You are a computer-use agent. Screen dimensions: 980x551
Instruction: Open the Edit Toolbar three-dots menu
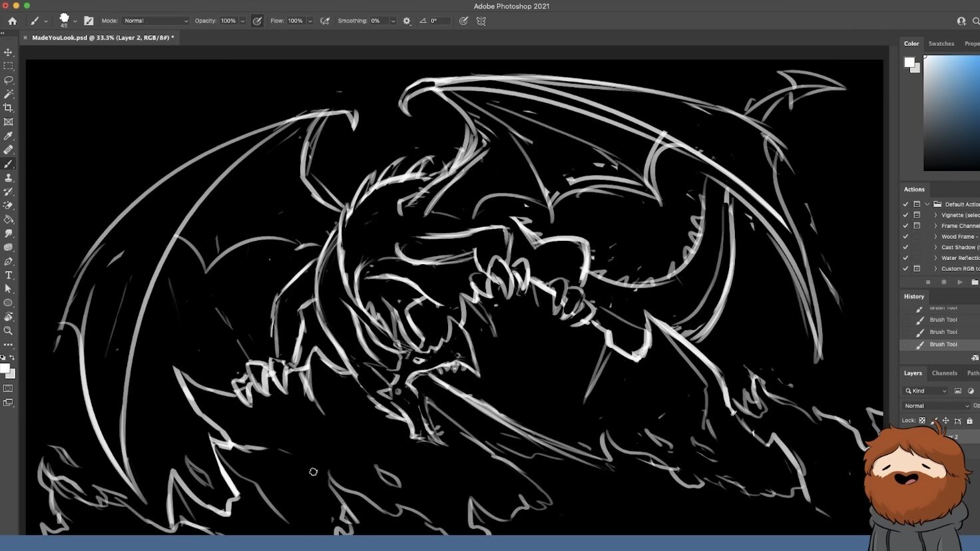tap(8, 345)
